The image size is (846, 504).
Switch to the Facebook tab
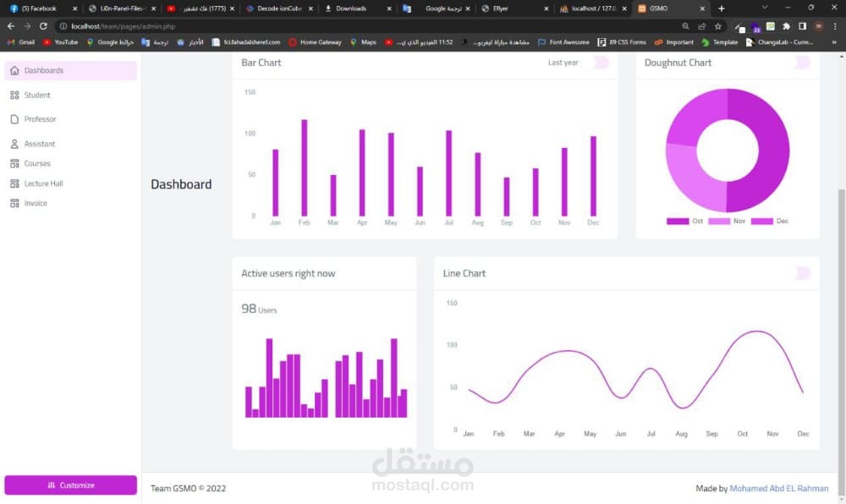pos(42,8)
